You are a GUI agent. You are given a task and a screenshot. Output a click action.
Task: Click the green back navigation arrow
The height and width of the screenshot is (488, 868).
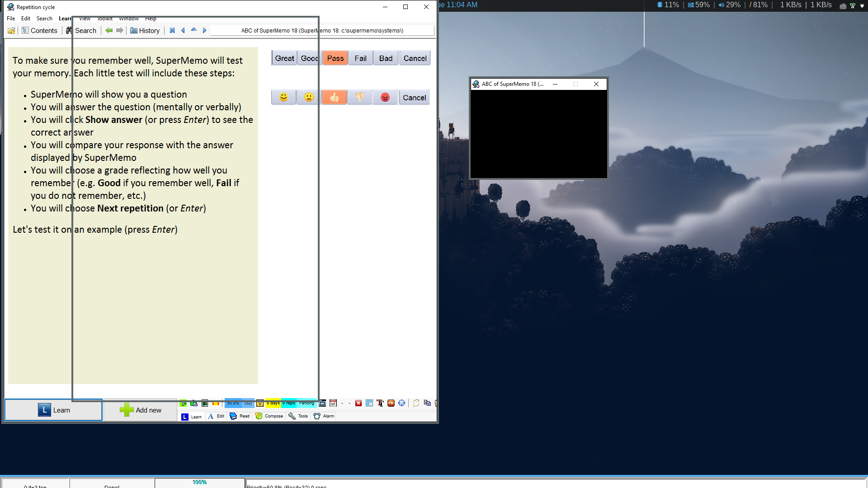(109, 30)
